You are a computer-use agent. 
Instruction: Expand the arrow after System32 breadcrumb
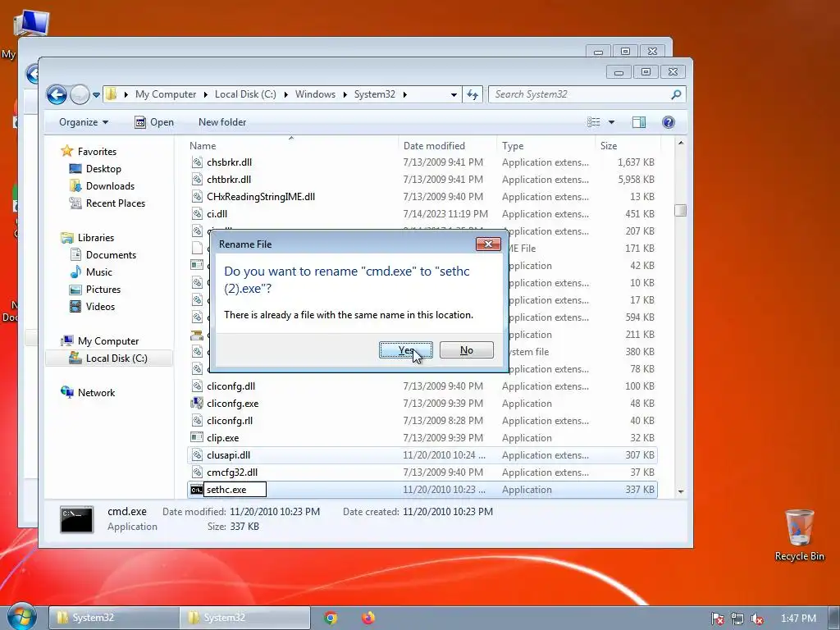point(405,95)
